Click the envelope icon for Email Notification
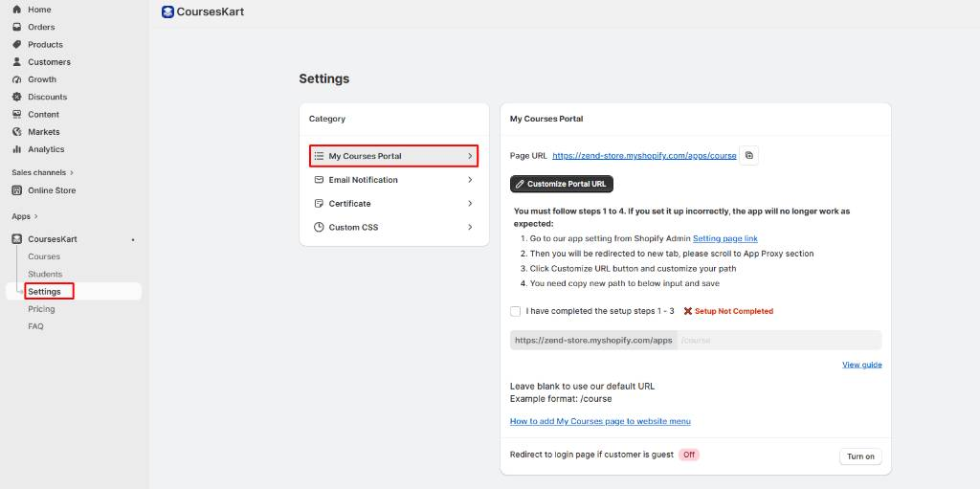 pos(319,180)
